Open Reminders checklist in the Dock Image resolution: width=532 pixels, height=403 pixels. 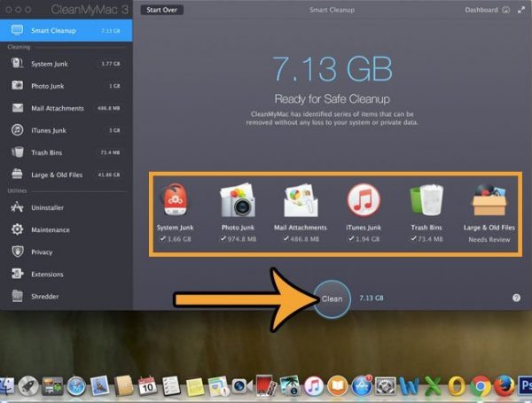tap(171, 386)
